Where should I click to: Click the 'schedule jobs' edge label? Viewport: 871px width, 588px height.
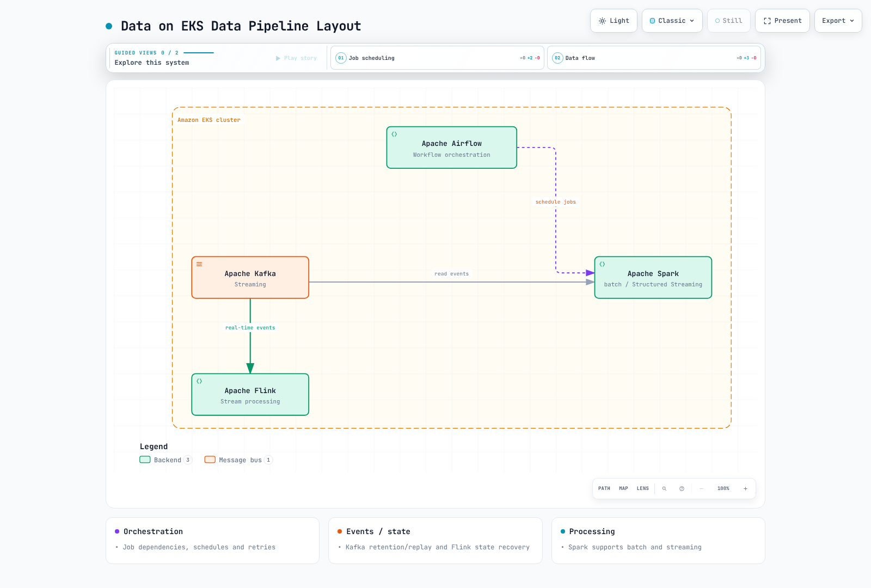pyautogui.click(x=555, y=202)
